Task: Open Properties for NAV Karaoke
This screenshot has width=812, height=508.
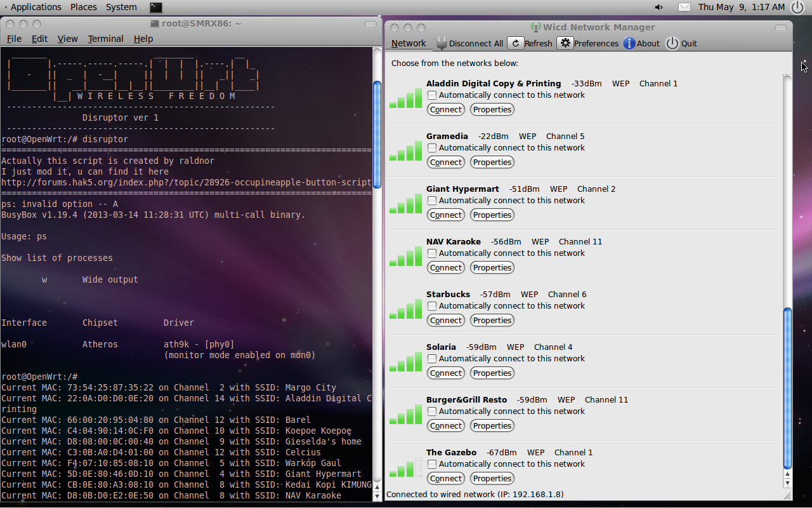Action: point(492,268)
